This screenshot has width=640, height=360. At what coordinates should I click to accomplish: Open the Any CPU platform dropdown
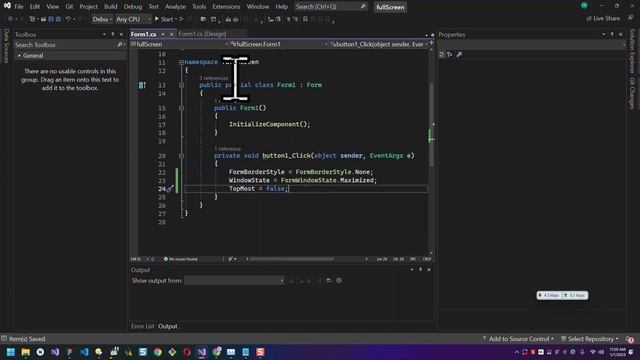coord(133,19)
